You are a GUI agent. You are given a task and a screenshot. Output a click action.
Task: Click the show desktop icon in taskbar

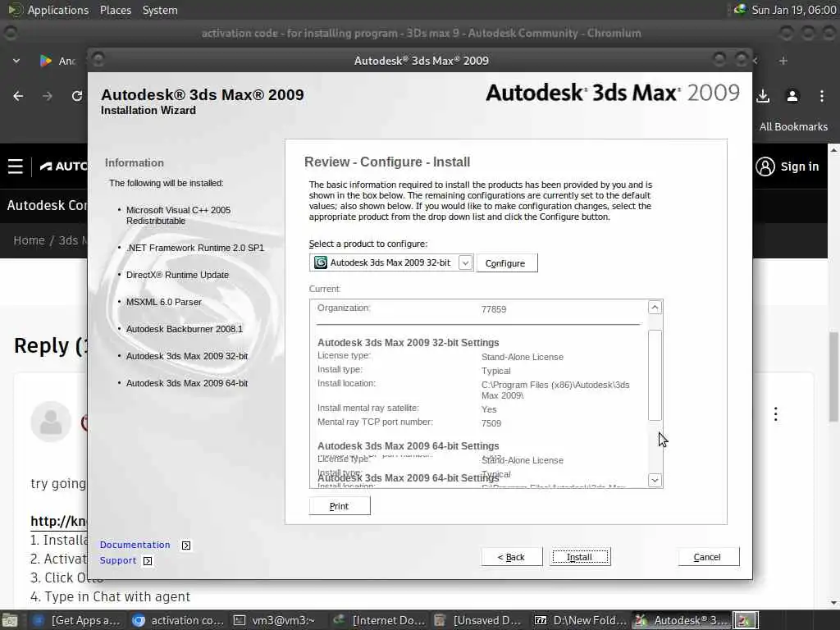pyautogui.click(x=10, y=621)
